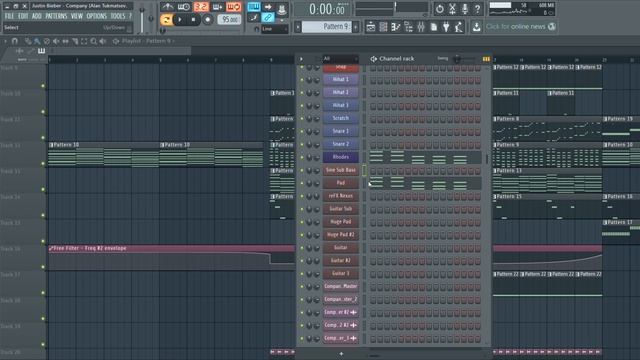Click the Stop button in transport
Image resolution: width=640 pixels, height=360 pixels.
[x=193, y=20]
